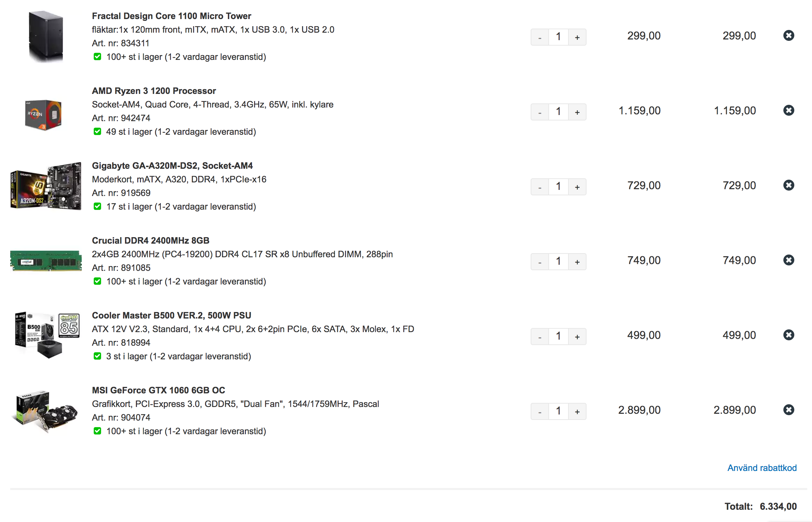Decrease quantity of AMD Ryzen processor

540,112
